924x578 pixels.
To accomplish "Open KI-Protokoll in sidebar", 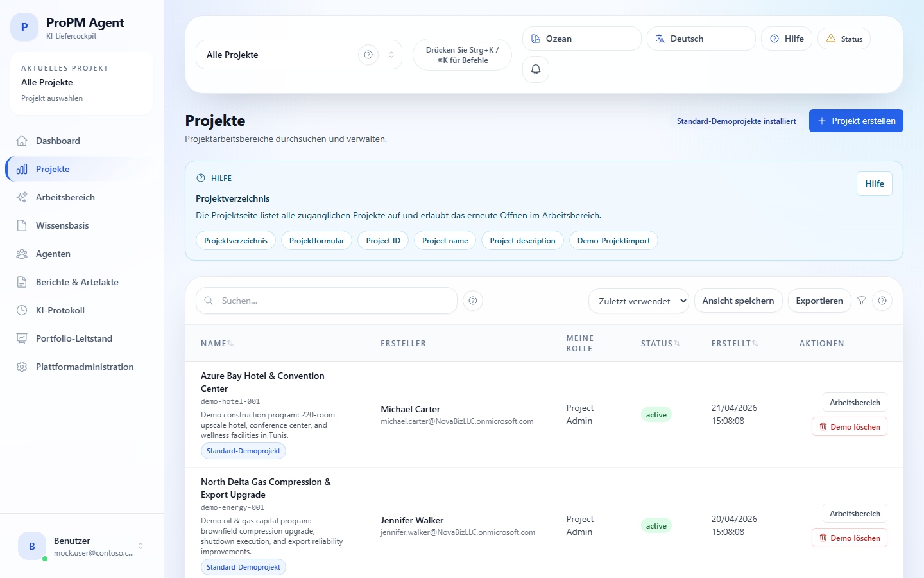I will [60, 310].
